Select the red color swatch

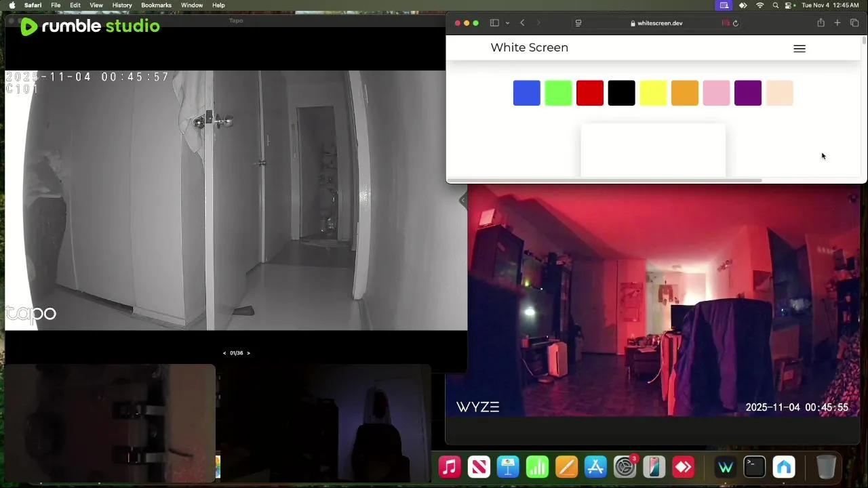click(590, 93)
